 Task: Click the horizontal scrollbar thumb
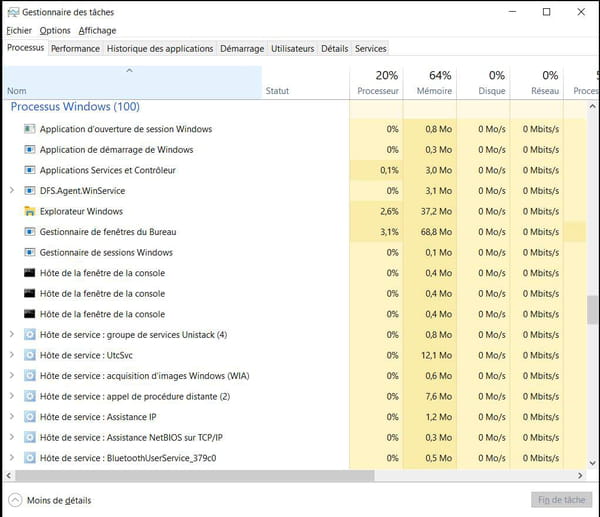pyautogui.click(x=194, y=476)
